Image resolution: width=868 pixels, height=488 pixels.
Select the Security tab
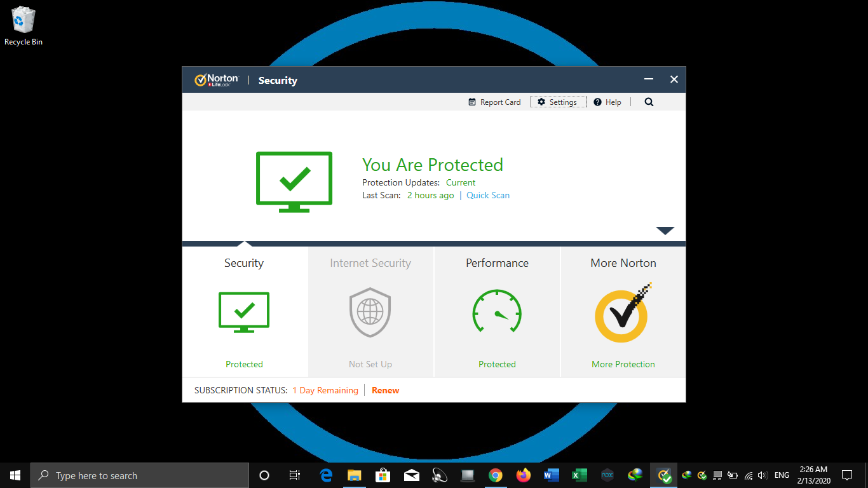tap(245, 312)
